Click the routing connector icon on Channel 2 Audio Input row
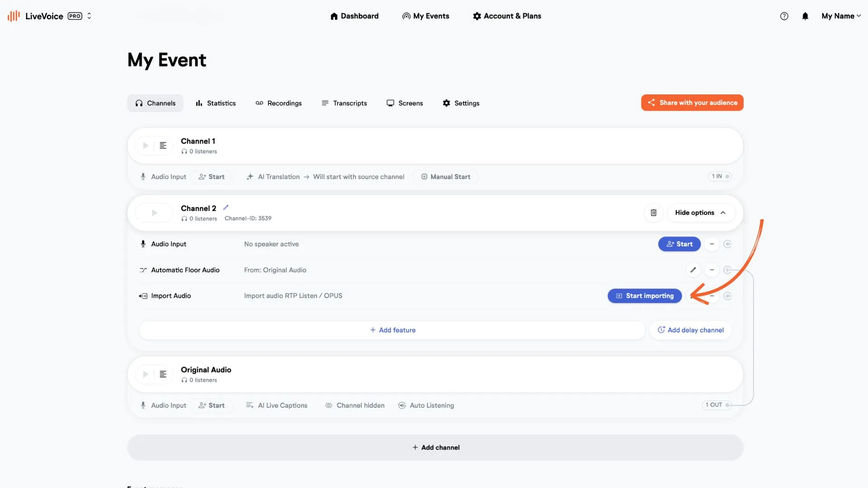This screenshot has width=868, height=488. (x=727, y=244)
